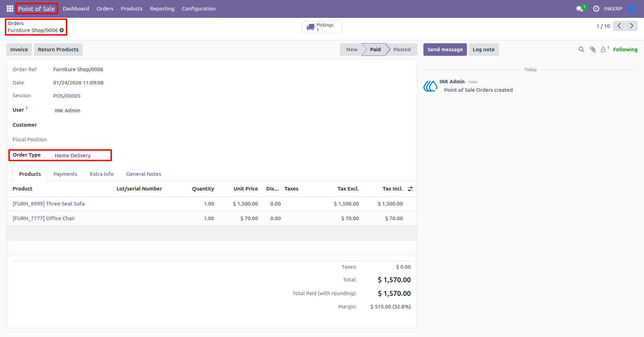Image resolution: width=644 pixels, height=337 pixels.
Task: Switch to the Payments tab
Action: click(66, 174)
